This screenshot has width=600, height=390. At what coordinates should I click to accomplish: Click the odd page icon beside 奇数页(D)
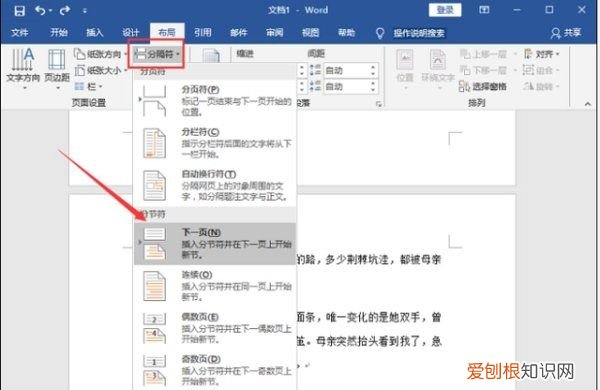pyautogui.click(x=155, y=370)
